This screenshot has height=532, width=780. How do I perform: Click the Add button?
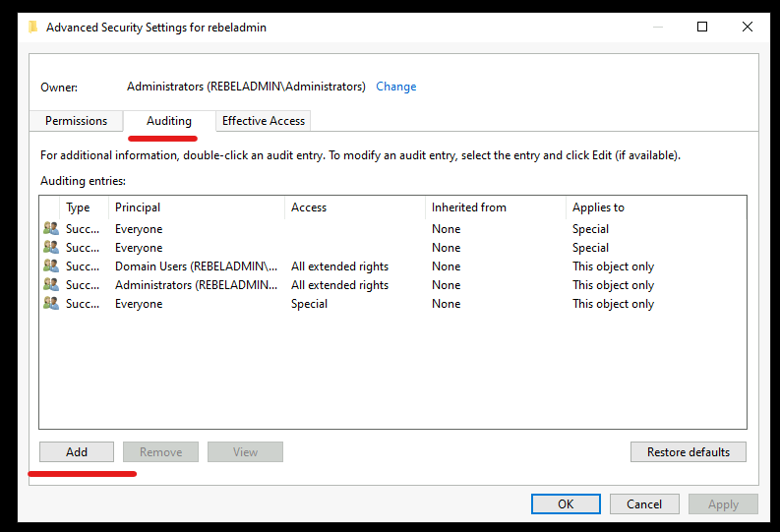77,452
